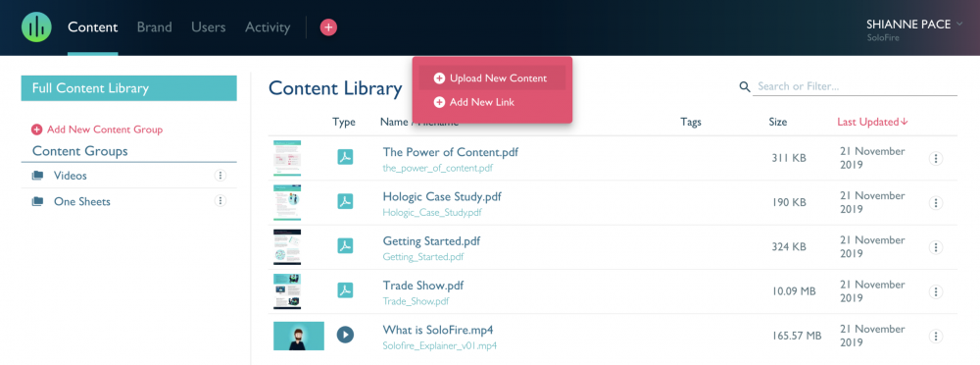Click Add New Content Group link
Viewport: 980px width, 365px height.
point(105,130)
